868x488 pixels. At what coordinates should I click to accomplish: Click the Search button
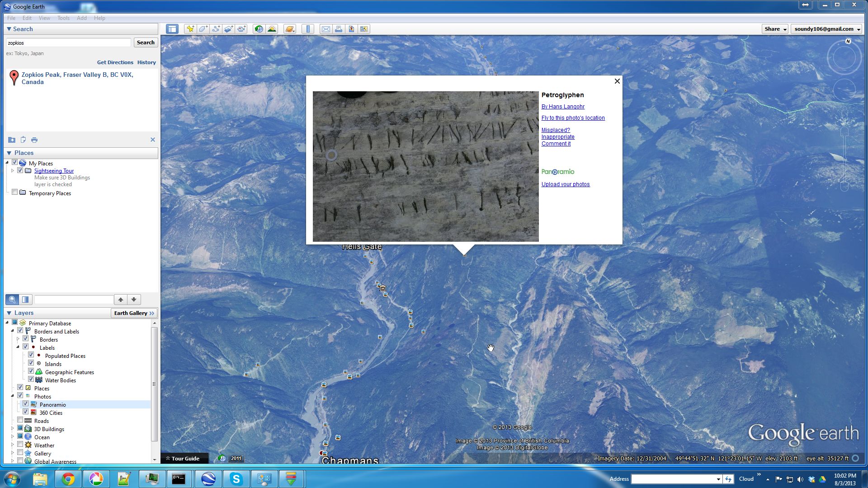pyautogui.click(x=146, y=42)
